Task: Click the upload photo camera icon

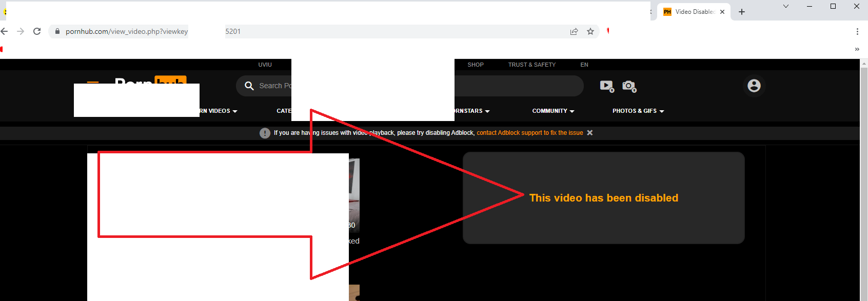Action: click(629, 86)
